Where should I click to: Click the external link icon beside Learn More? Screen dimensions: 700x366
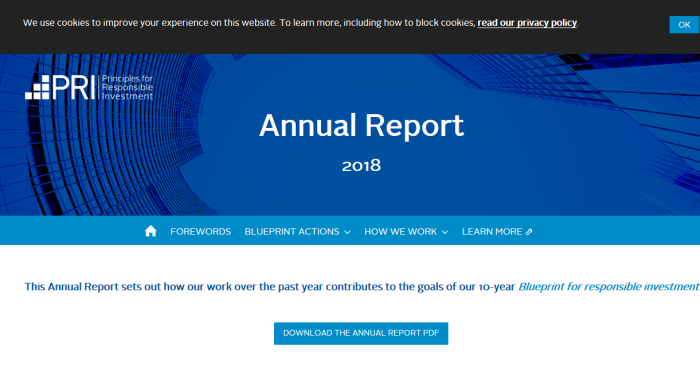pos(529,232)
